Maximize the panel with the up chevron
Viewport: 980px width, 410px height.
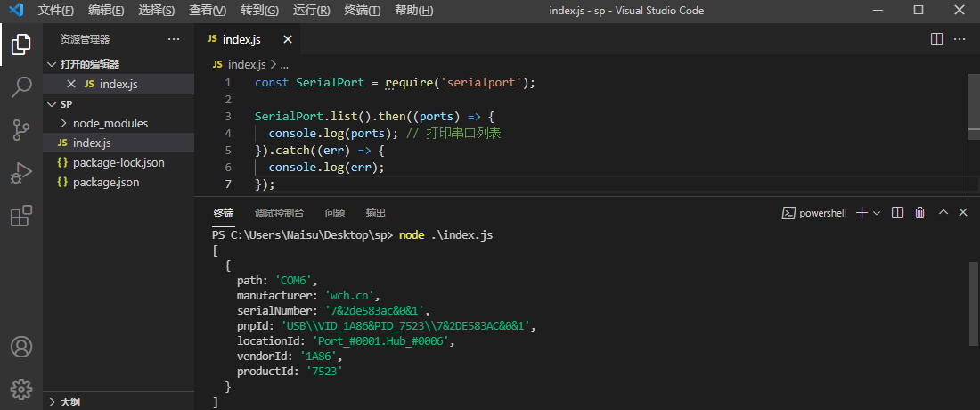[x=943, y=213]
